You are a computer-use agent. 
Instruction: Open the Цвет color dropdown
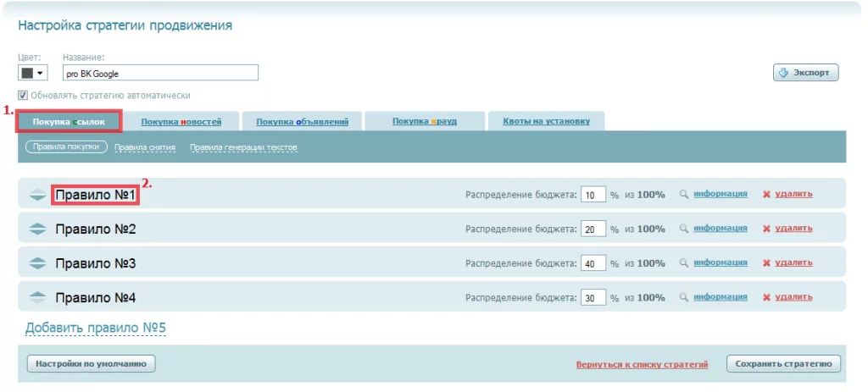point(33,73)
